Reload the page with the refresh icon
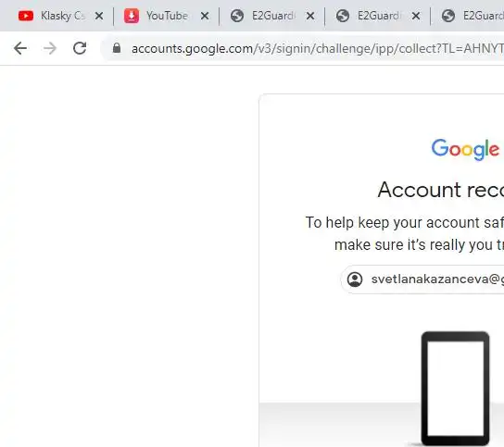Viewport: 504px width, 447px height. pyautogui.click(x=80, y=48)
